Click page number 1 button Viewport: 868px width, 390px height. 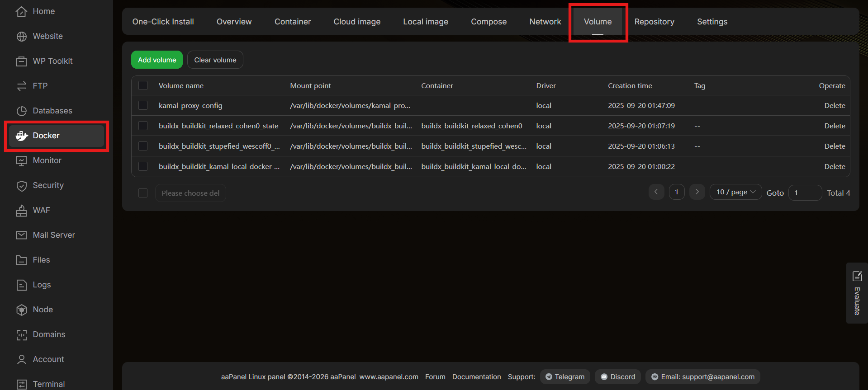(677, 192)
